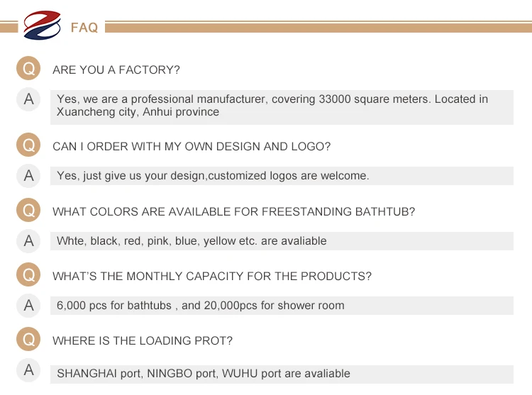Click the answer box mentioning Xuancheng city
532x395 pixels.
(x=282, y=107)
